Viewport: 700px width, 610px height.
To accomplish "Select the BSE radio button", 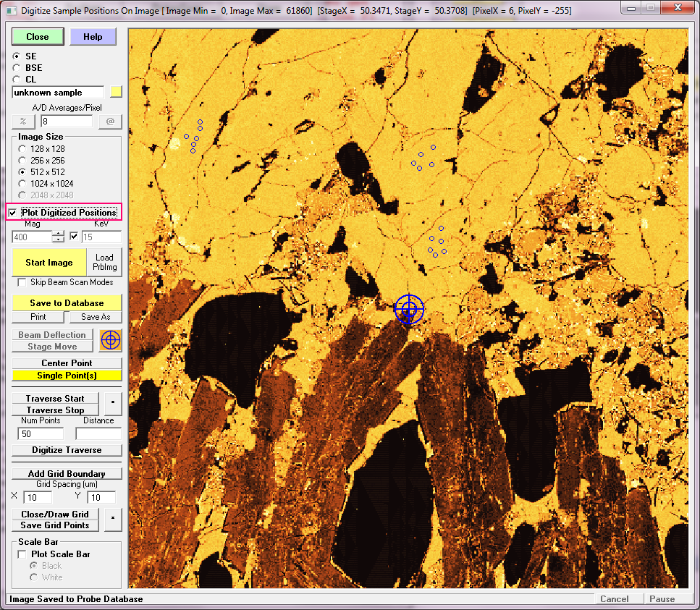I will coord(17,67).
